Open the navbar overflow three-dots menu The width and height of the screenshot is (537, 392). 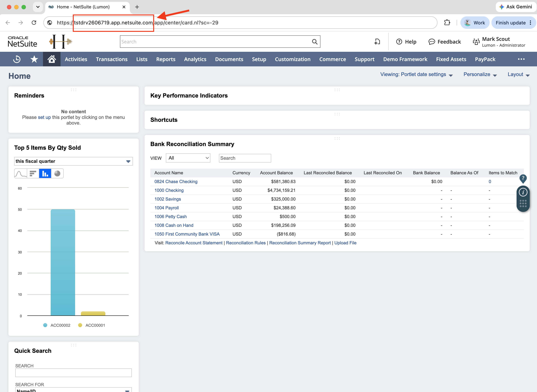point(521,59)
